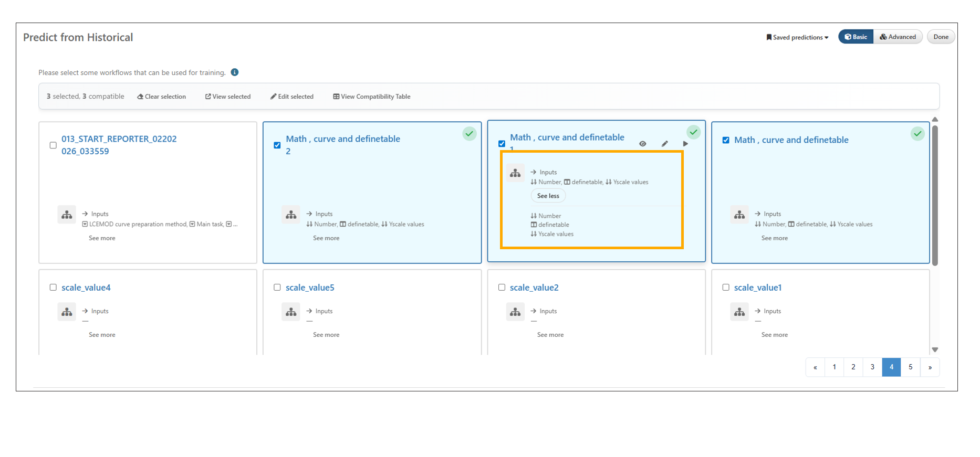Uncheck the Math, curve and definetable 2 checkbox
This screenshot has height=457, width=980.
(x=277, y=145)
